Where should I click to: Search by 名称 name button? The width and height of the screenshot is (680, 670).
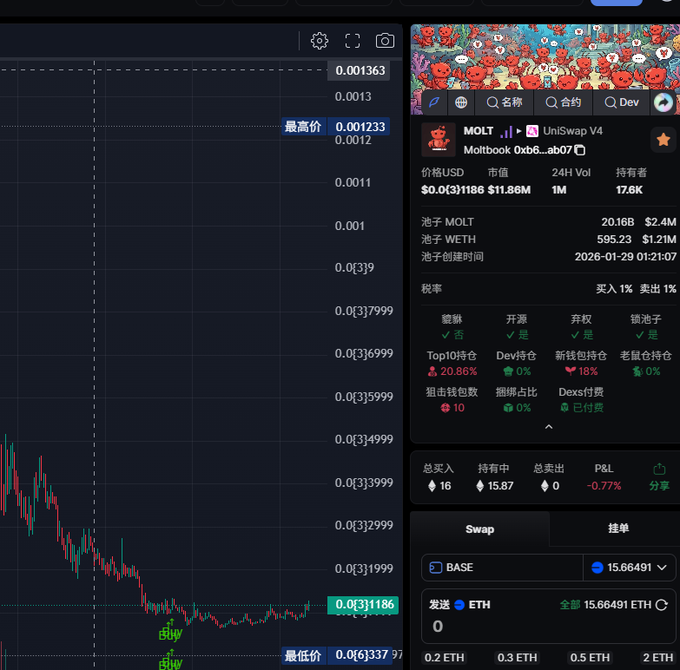pos(505,102)
